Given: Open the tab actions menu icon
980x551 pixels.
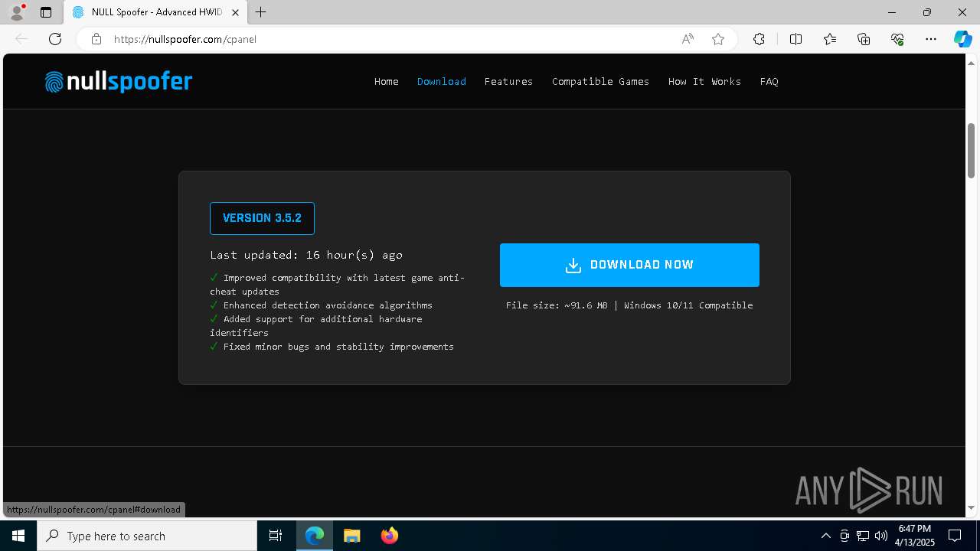Looking at the screenshot, I should coord(46,12).
